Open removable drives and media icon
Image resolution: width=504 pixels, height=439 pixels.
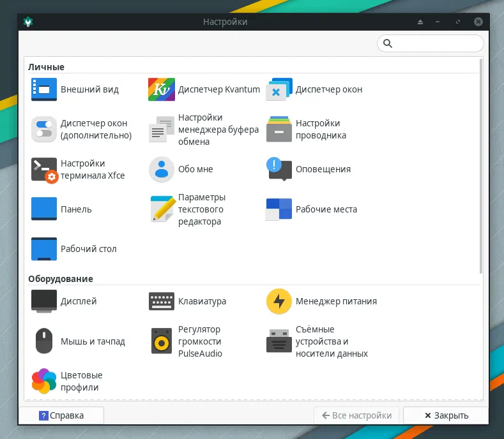(x=279, y=341)
